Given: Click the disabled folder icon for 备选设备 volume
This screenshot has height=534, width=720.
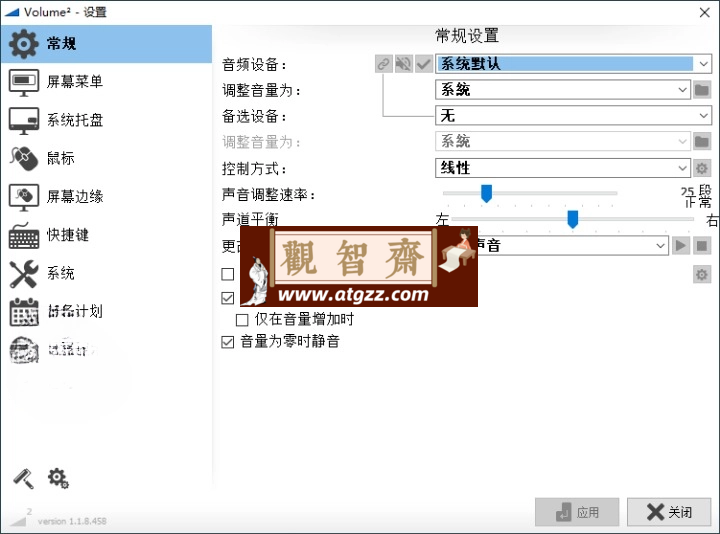Looking at the screenshot, I should coord(702,141).
